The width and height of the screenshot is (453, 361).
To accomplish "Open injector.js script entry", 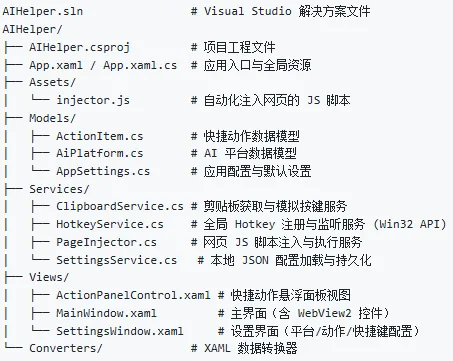I will pyautogui.click(x=93, y=100).
